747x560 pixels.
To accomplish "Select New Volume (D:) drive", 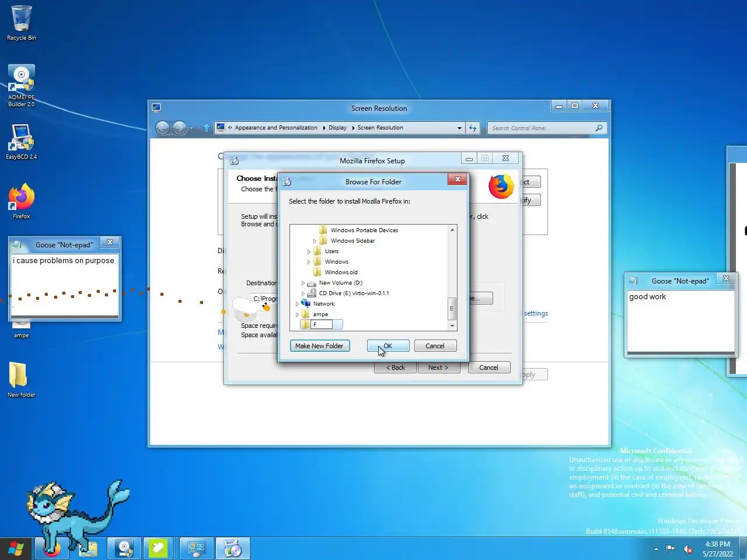I will point(340,282).
